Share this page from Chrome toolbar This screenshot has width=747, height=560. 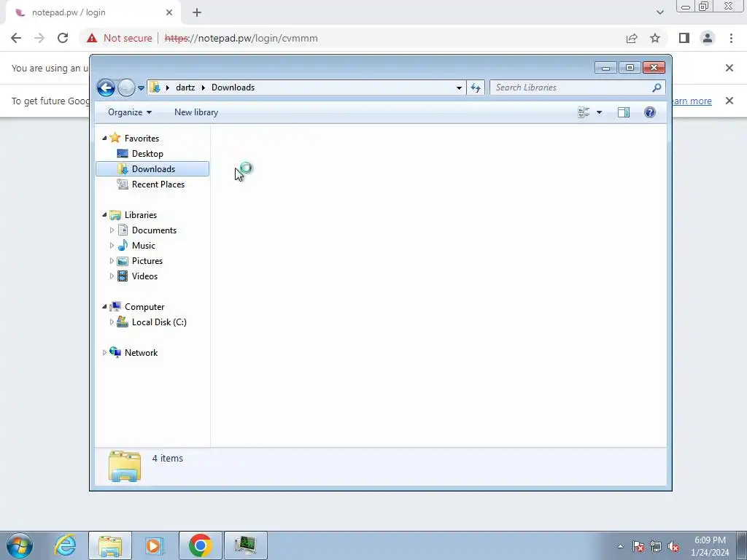pos(632,38)
